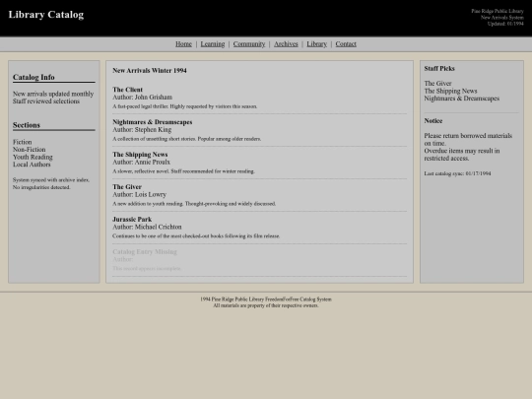532x399 pixels.
Task: Click the unsettling short stories description
Action: point(187,139)
